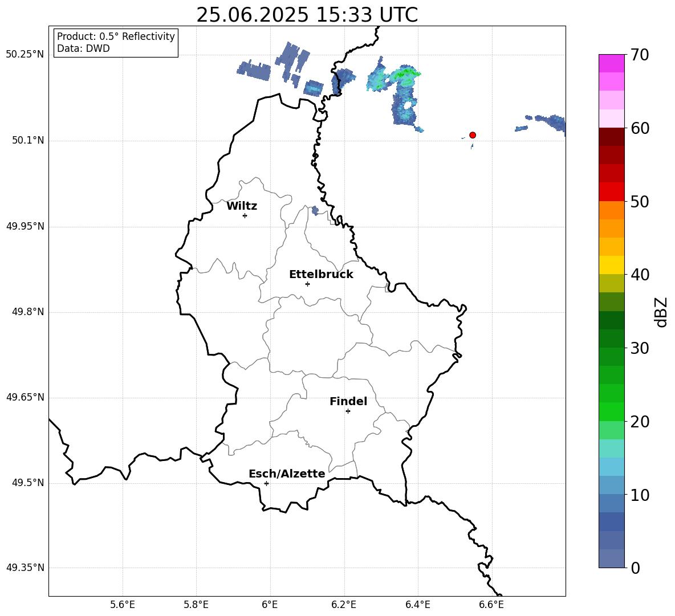The height and width of the screenshot is (616, 675).
Task: Click the turquoise colorbar segment below 20
Action: point(612,448)
